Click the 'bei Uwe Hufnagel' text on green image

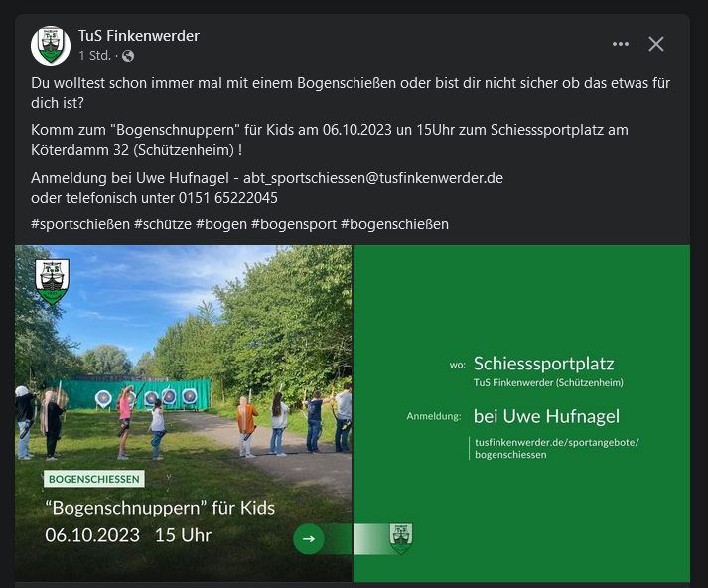(x=546, y=416)
